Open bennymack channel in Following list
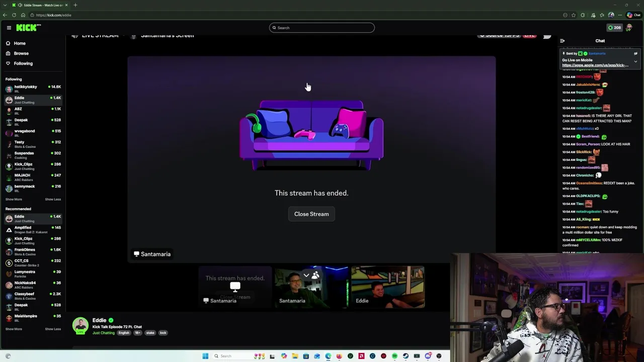 [x=33, y=189]
